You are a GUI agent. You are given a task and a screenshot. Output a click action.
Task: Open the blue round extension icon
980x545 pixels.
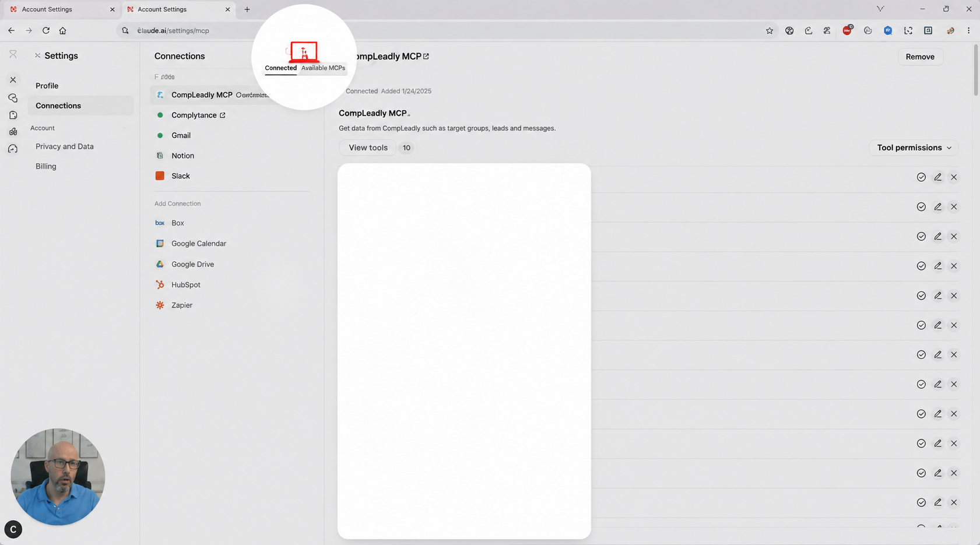coord(888,30)
